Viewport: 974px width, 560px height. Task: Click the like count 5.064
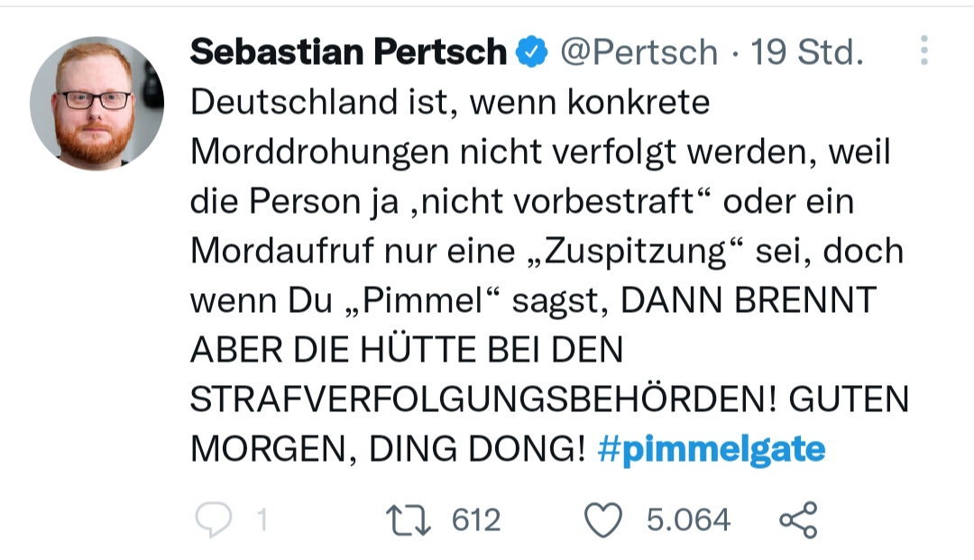tap(688, 520)
